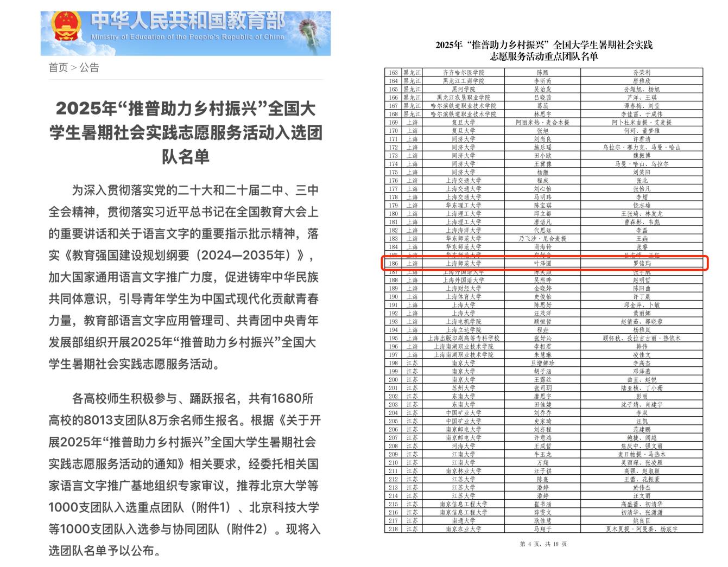Click row 163 齐齐哈尔医学院
Screen dimensions: 728x567
pos(463,72)
